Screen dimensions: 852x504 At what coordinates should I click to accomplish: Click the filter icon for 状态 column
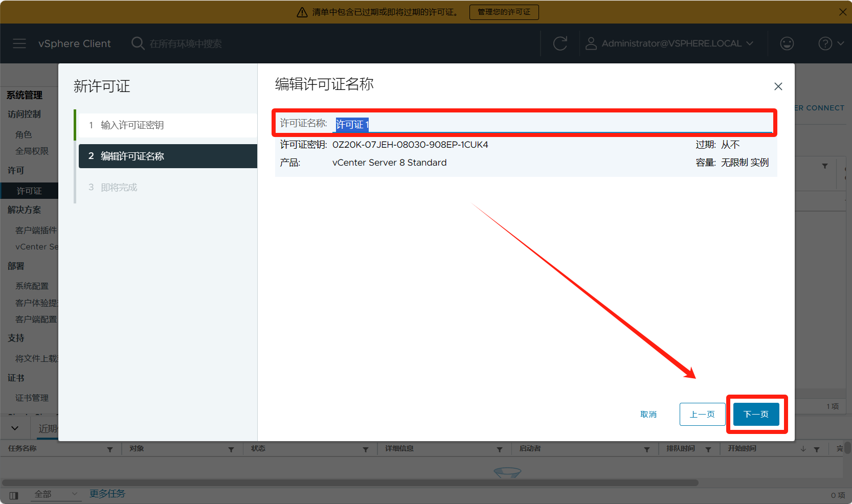point(365,449)
